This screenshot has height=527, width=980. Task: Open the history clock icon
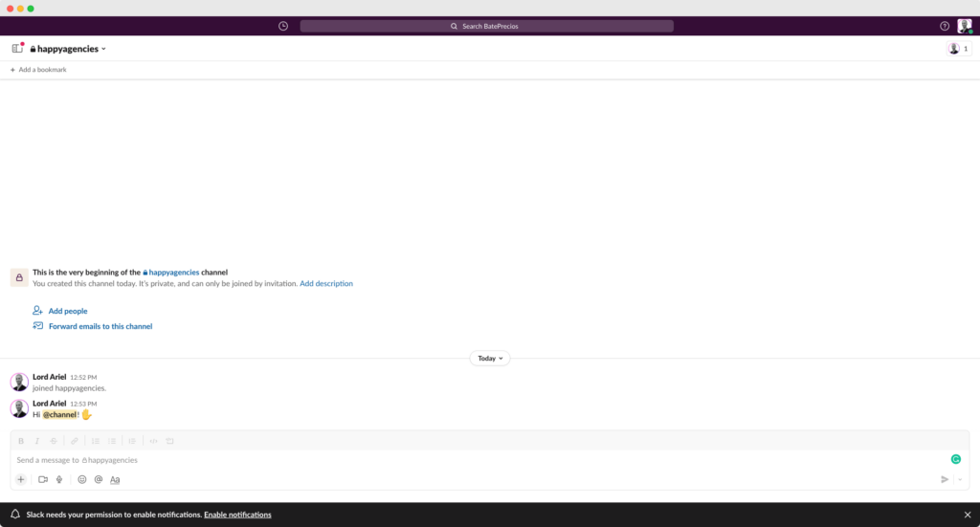click(x=283, y=26)
